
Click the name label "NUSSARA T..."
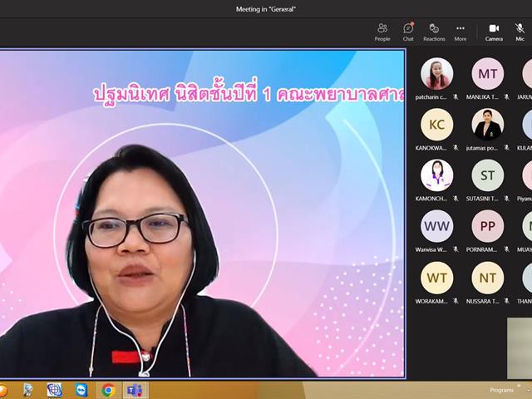(x=482, y=301)
